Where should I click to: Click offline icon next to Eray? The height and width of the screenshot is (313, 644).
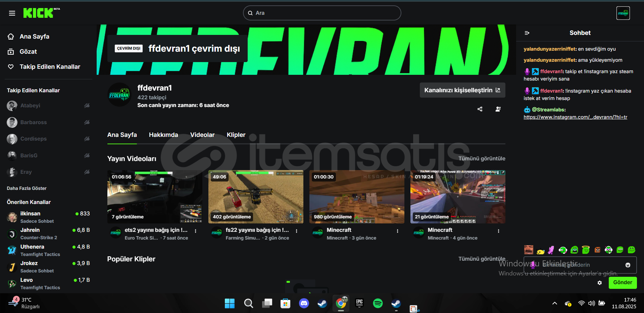(x=87, y=172)
